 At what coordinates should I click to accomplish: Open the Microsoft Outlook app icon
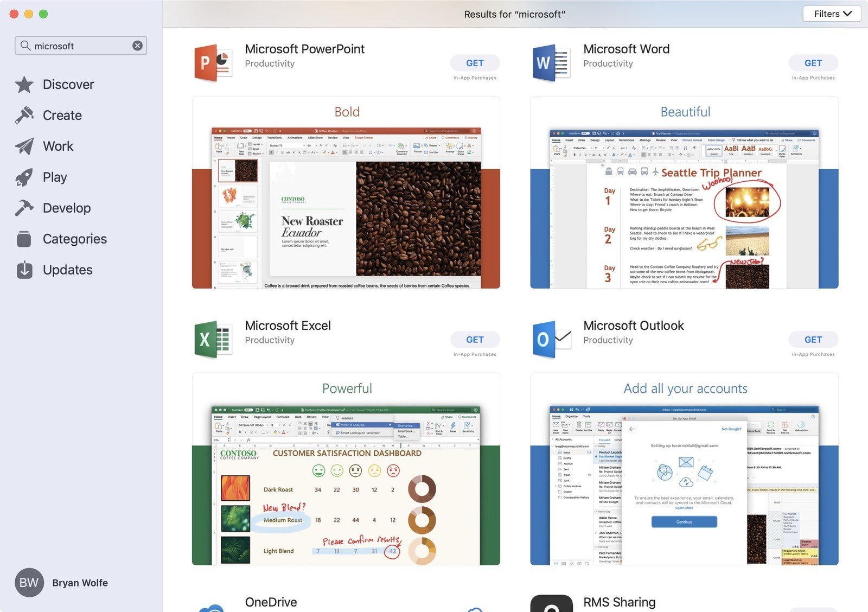pyautogui.click(x=552, y=340)
